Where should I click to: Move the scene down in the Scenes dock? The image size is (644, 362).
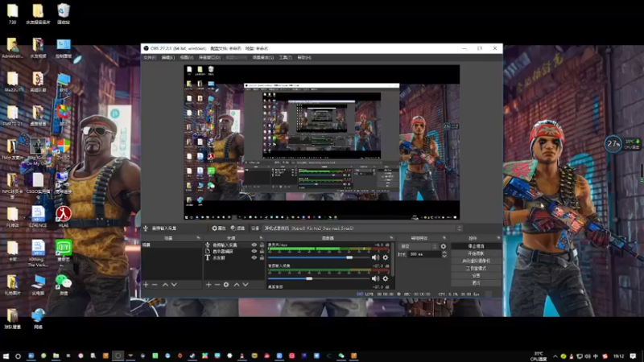pos(174,285)
